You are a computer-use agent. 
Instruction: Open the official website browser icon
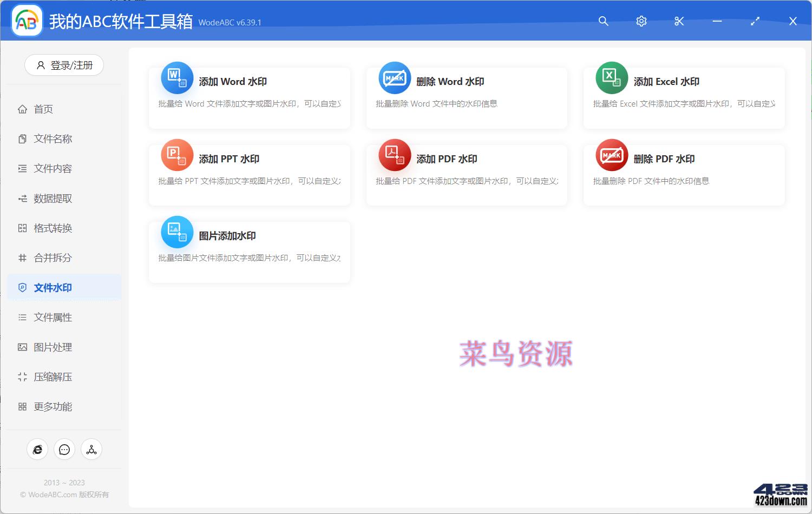point(37,449)
